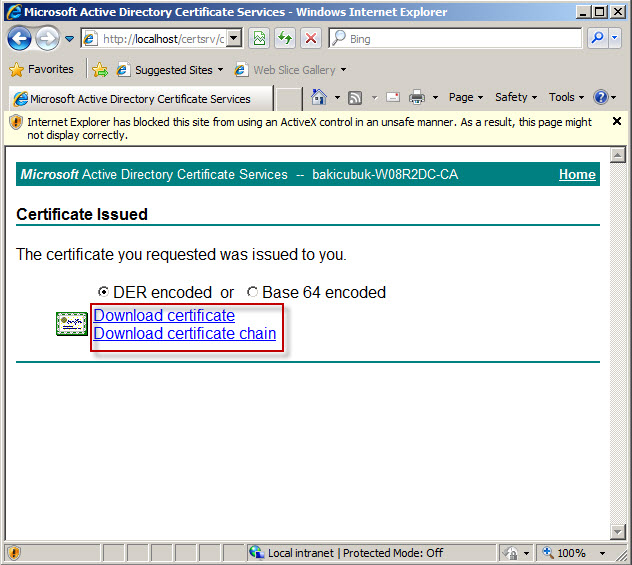
Task: Click the status bar shield icon
Action: [x=13, y=553]
